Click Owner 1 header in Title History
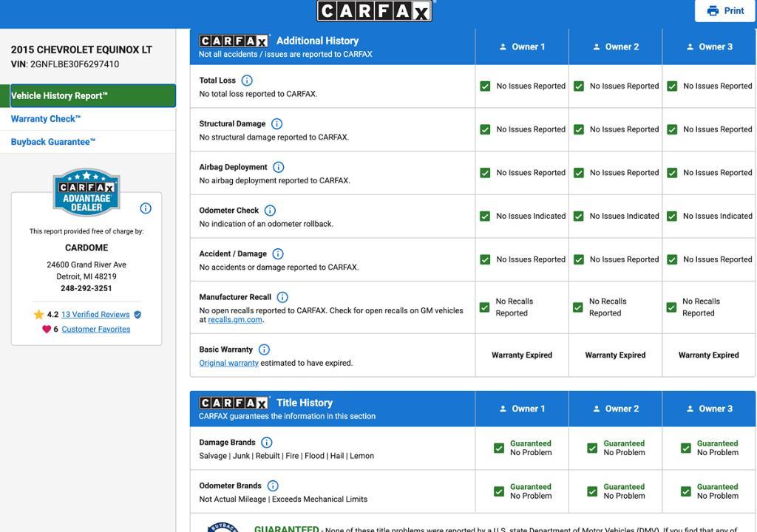The image size is (757, 532). coord(522,409)
